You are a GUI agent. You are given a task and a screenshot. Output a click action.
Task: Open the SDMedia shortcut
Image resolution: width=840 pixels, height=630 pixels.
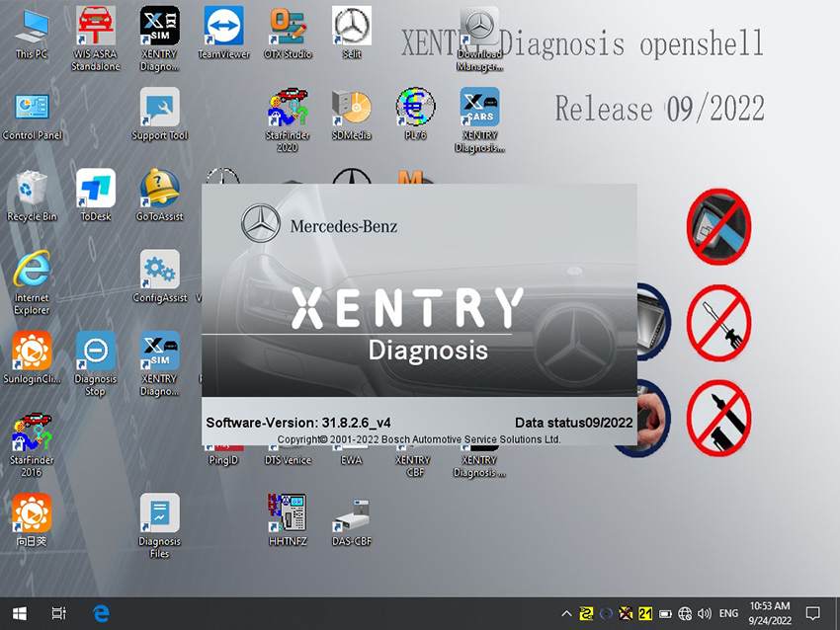352,114
